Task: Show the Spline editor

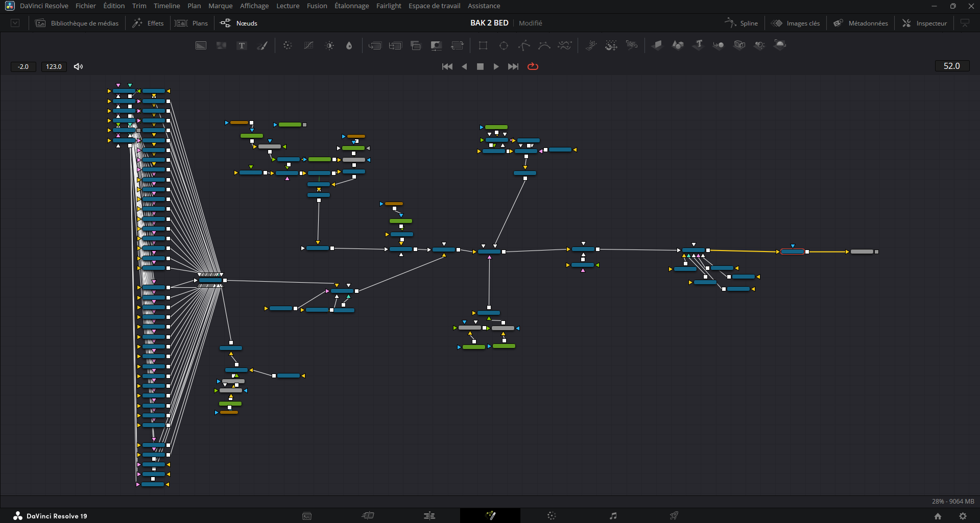Action: coord(742,23)
